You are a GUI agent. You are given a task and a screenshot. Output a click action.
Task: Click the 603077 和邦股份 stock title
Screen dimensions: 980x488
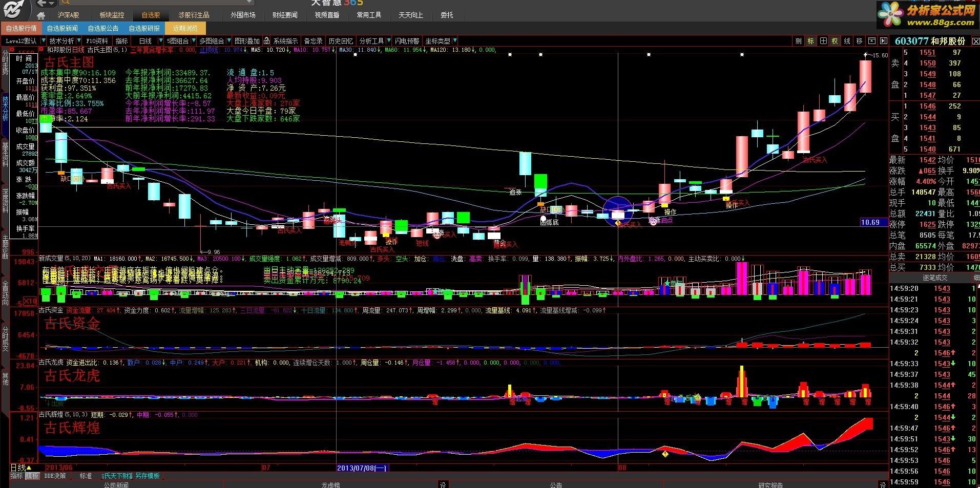pyautogui.click(x=930, y=41)
